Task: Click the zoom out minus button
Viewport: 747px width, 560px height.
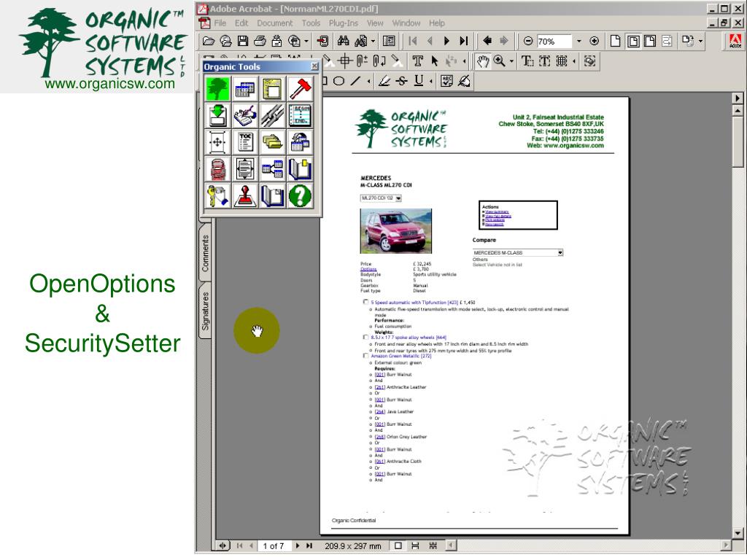Action: click(528, 42)
